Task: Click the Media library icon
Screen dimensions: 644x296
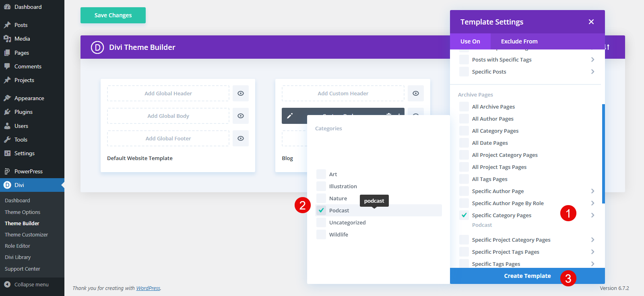Action: click(7, 39)
